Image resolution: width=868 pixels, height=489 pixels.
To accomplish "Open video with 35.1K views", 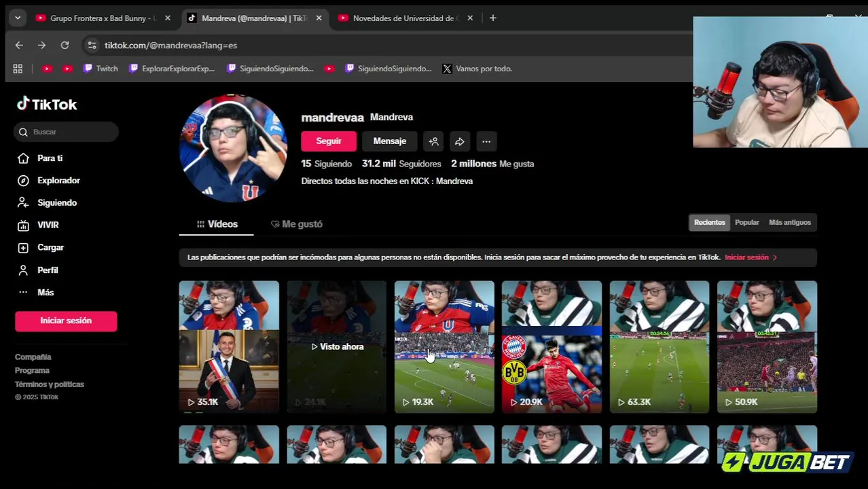I will [x=229, y=346].
